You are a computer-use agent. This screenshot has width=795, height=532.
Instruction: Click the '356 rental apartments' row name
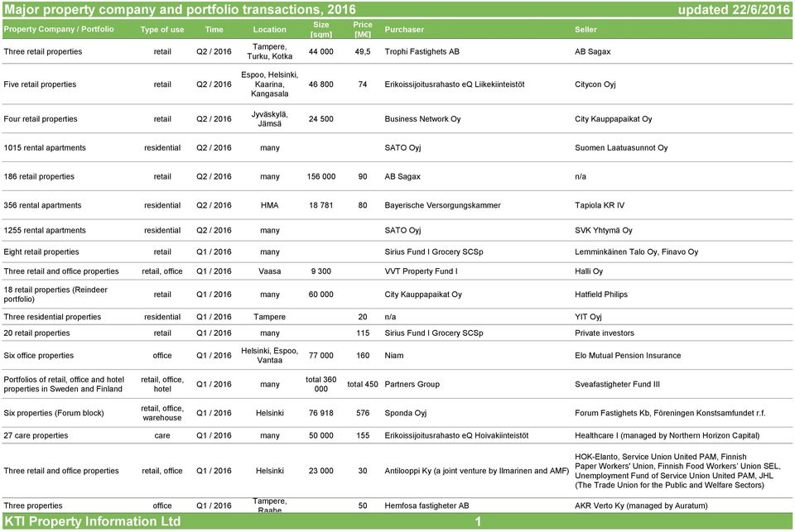[x=42, y=205]
